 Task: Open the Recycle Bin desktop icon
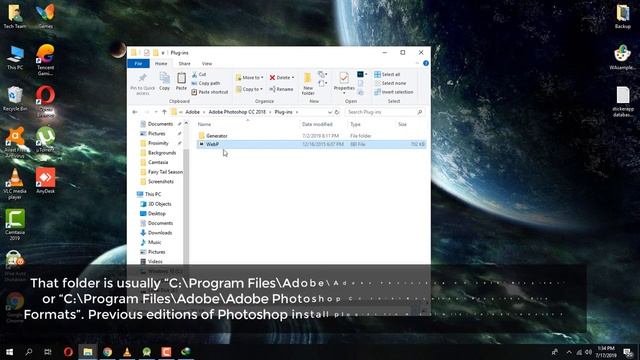[x=15, y=99]
